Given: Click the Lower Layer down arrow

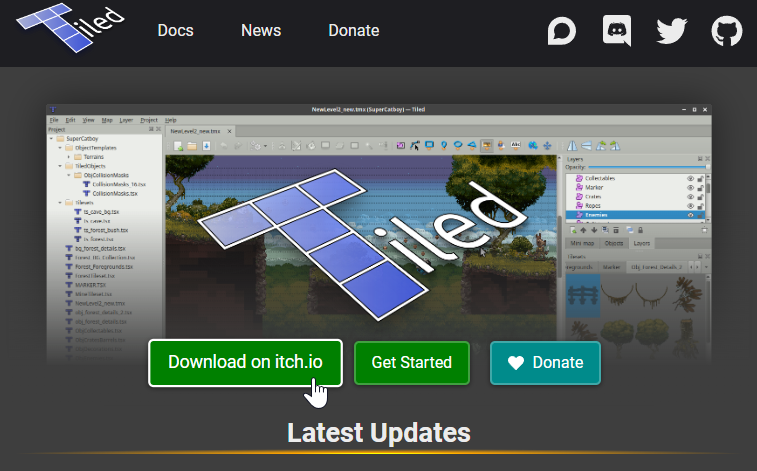Looking at the screenshot, I should [x=594, y=230].
